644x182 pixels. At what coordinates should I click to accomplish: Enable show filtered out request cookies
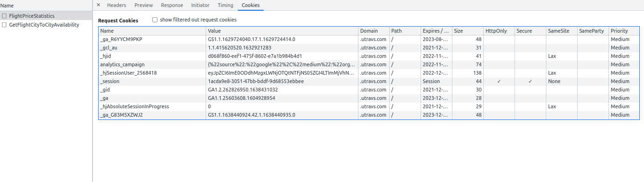click(x=155, y=20)
